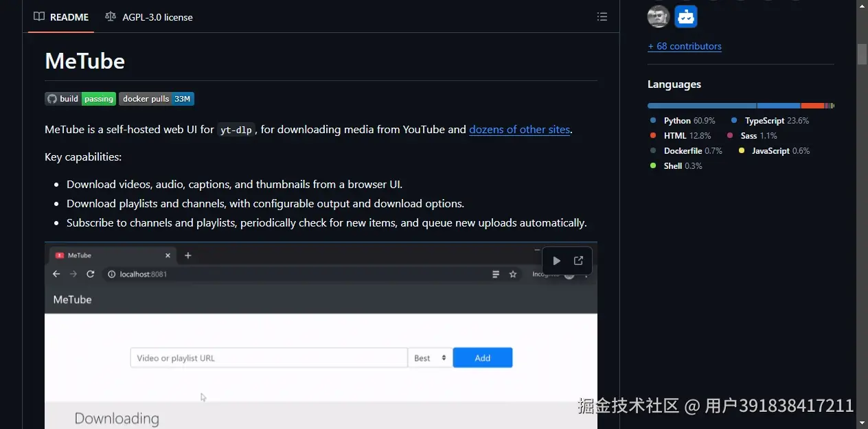Select Python 60.9% language entry
The width and height of the screenshot is (868, 429).
[x=683, y=121]
